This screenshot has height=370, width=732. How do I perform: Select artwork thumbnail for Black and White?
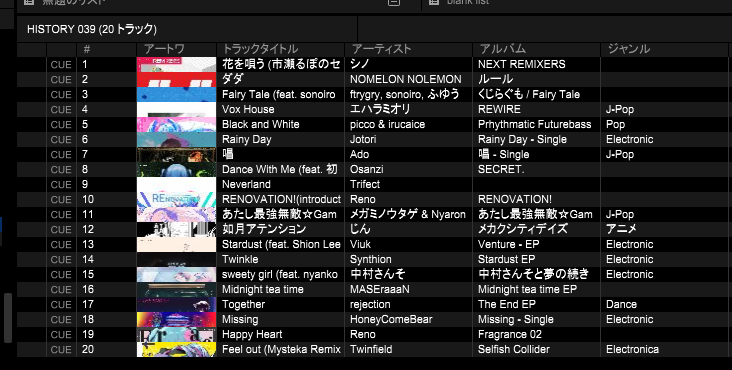(176, 125)
